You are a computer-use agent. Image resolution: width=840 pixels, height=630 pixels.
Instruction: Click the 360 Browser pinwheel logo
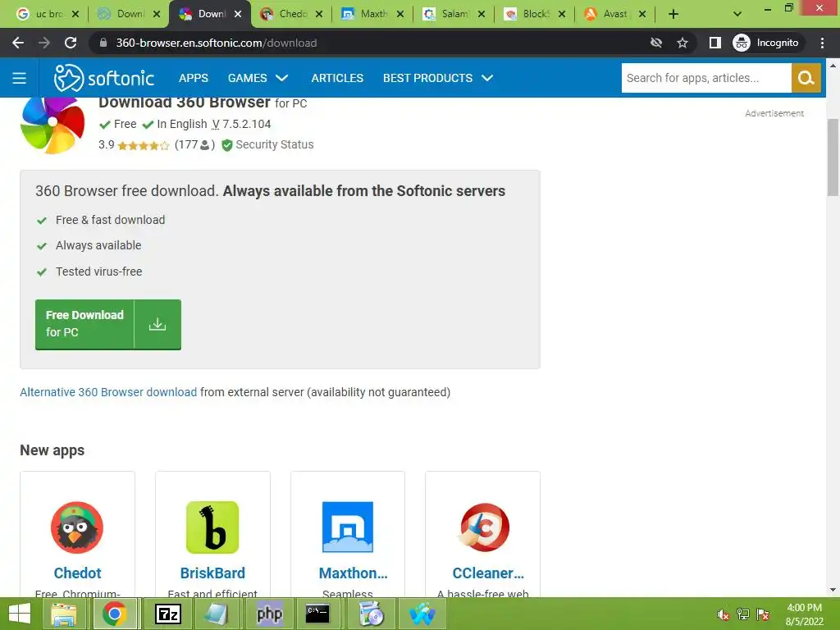[x=52, y=125]
